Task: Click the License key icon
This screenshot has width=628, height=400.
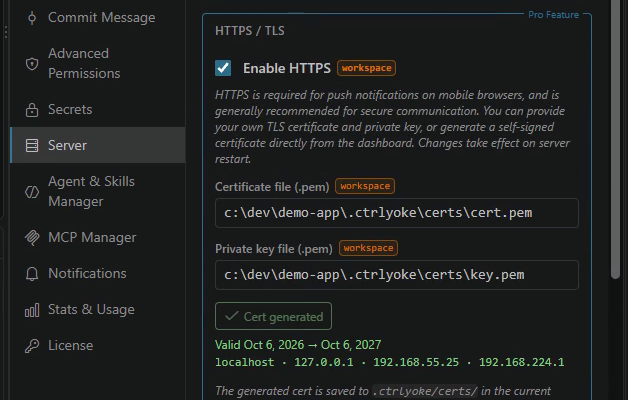Action: (x=32, y=346)
